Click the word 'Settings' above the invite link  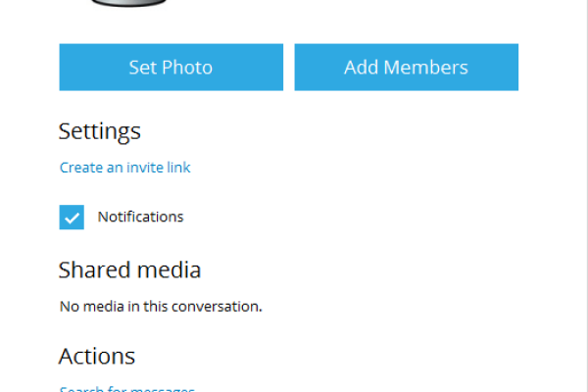pos(100,131)
